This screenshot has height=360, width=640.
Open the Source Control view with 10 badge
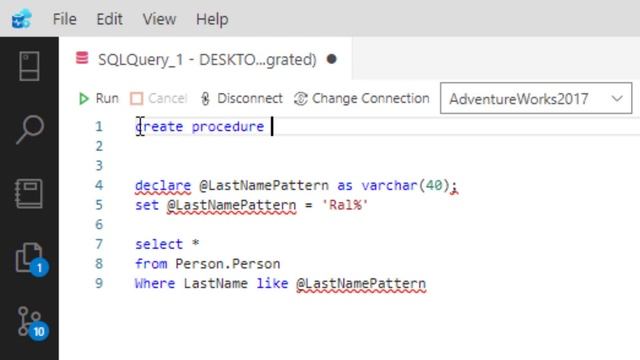click(32, 323)
